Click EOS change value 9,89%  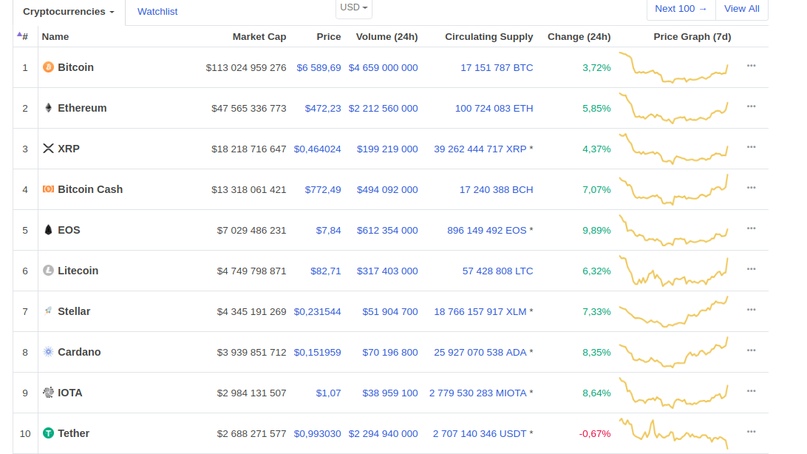tap(597, 230)
